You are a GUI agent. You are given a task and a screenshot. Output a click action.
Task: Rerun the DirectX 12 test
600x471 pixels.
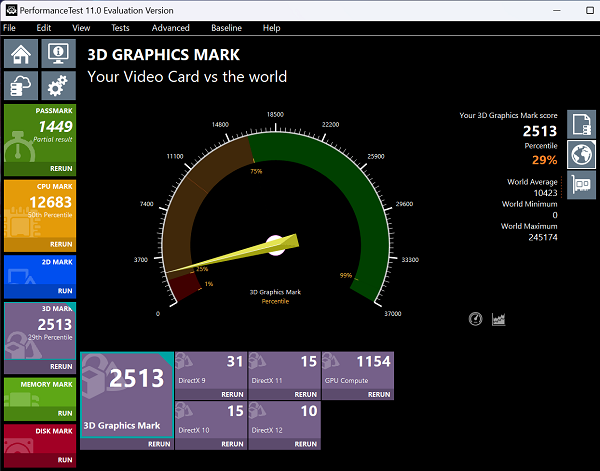click(305, 444)
